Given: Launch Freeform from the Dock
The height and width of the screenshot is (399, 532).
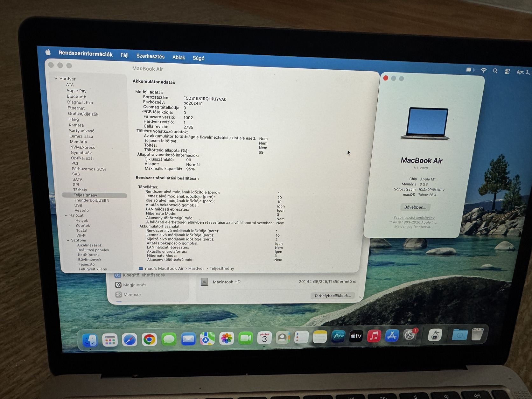Looking at the screenshot, I should click(x=338, y=337).
